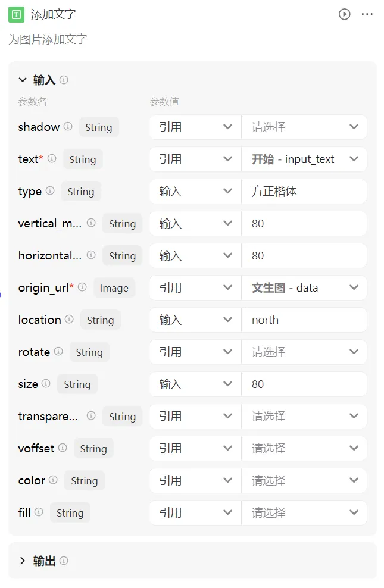The height and width of the screenshot is (588, 384).
Task: Open the color 请选择 value dropdown
Action: click(304, 480)
